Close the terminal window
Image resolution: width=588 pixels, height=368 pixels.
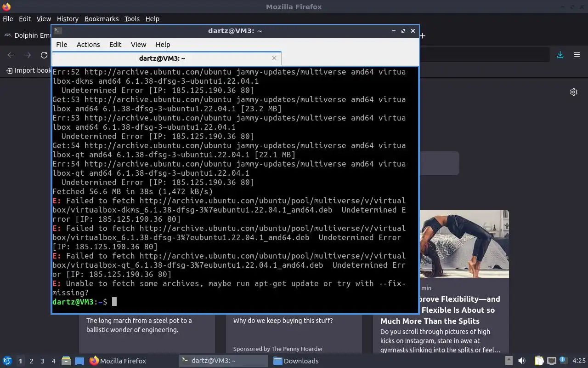(x=413, y=31)
